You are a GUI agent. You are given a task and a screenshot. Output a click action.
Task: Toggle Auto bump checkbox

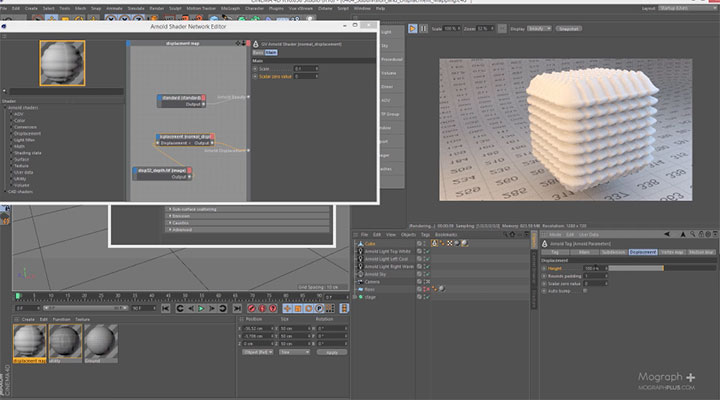(585, 291)
